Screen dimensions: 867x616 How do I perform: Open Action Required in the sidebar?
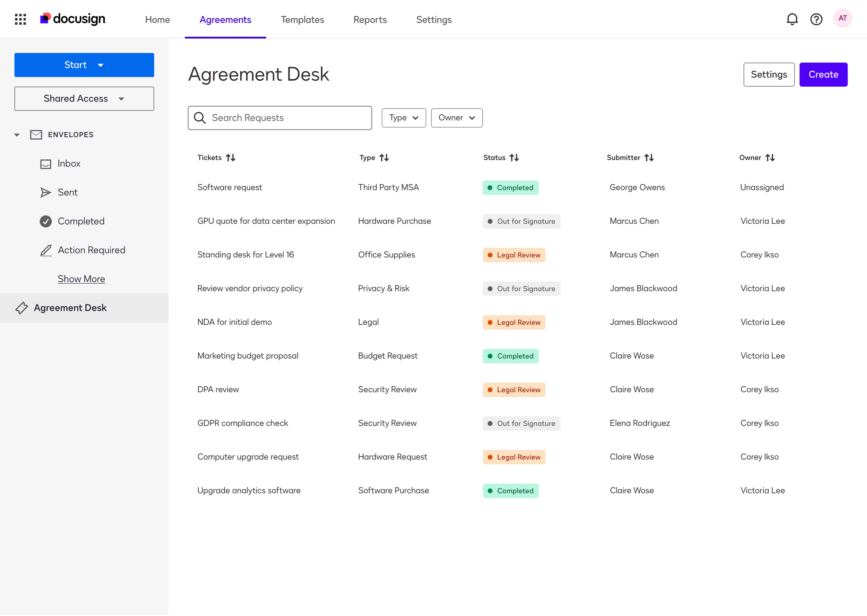91,250
